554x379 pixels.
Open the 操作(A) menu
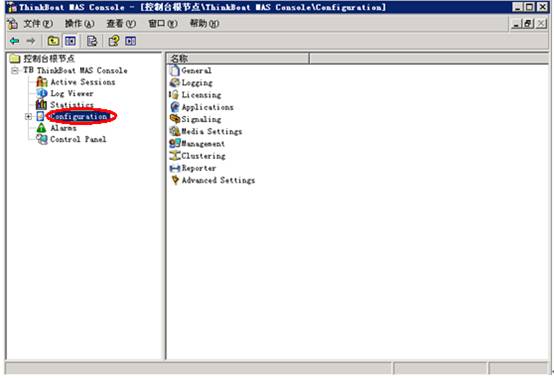point(79,24)
